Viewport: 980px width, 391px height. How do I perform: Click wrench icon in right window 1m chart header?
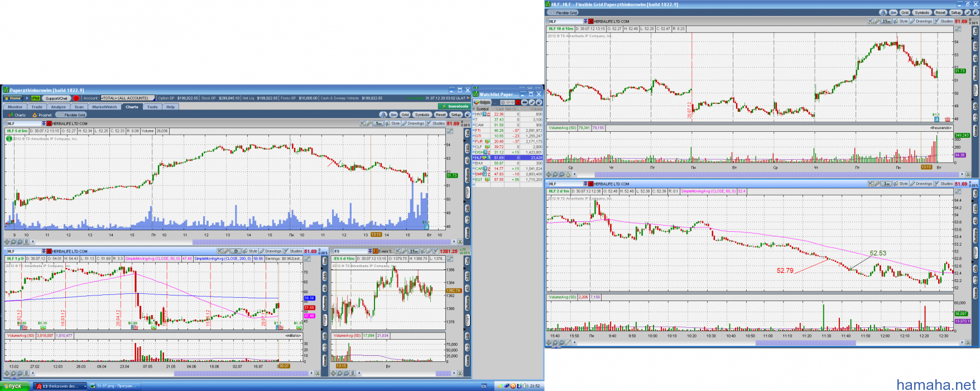pos(877,184)
